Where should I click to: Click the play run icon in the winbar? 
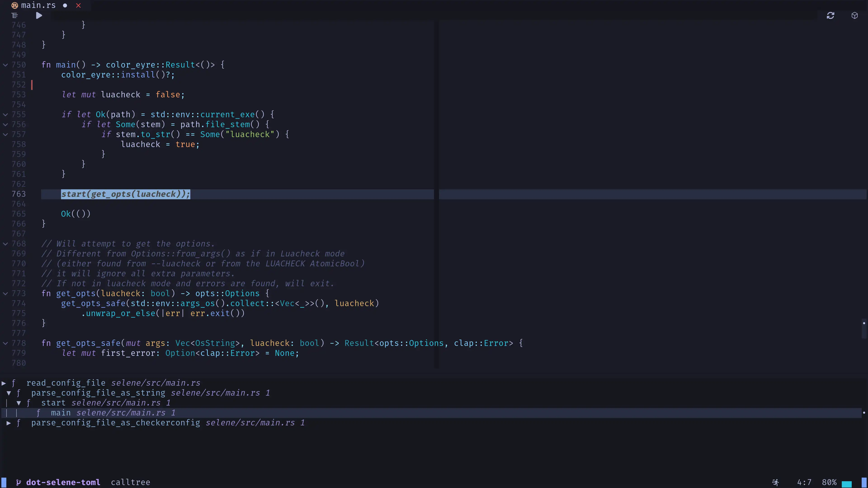click(39, 16)
